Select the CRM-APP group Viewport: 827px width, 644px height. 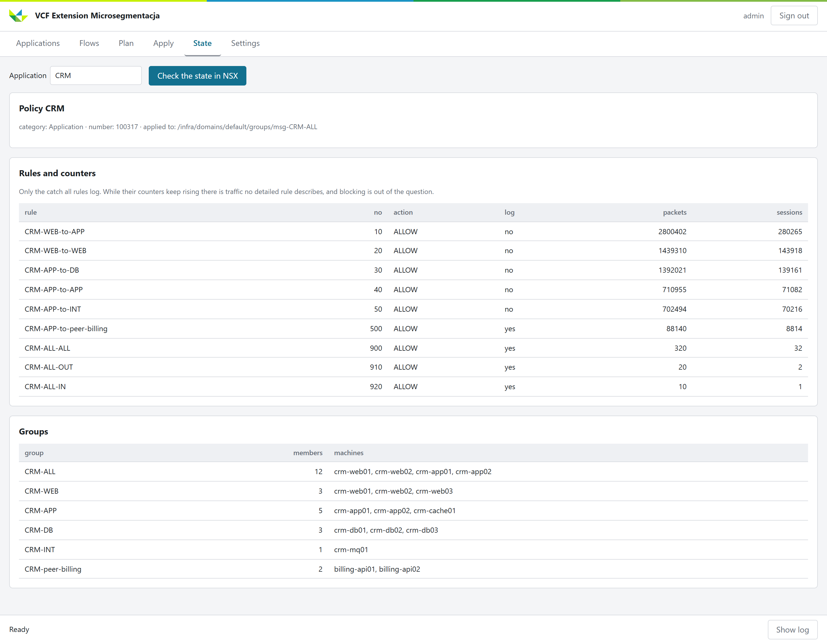[413, 511]
